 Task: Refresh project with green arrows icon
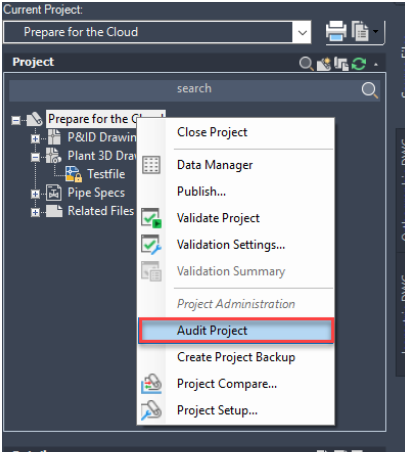coord(359,64)
